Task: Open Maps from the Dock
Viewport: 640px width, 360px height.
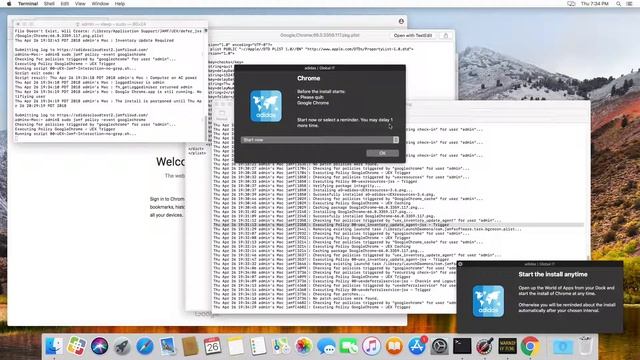Action: click(x=280, y=347)
